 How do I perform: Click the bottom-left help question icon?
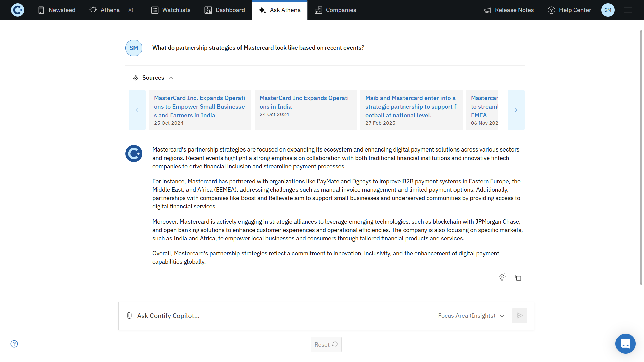14,344
